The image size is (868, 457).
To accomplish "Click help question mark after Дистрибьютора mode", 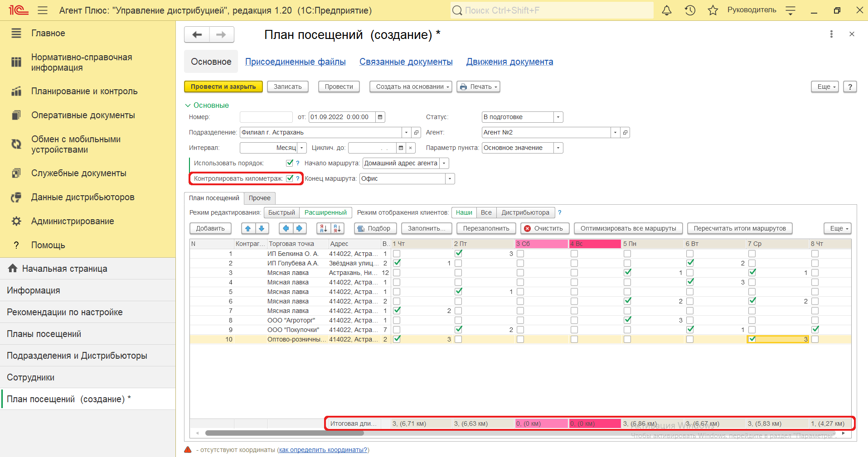I will (x=560, y=212).
